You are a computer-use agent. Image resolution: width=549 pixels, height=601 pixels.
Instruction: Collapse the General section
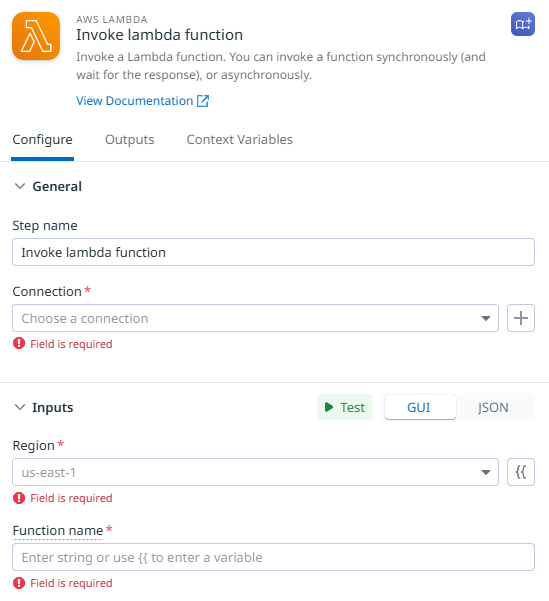click(x=20, y=186)
